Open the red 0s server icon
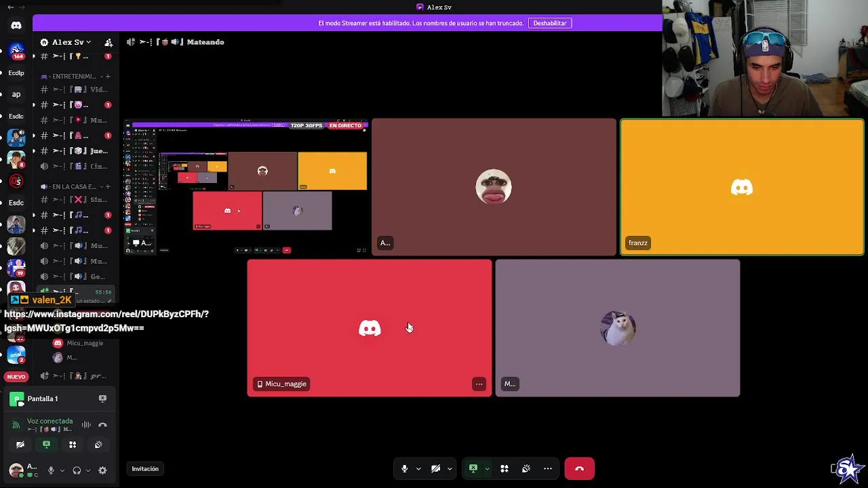Screen dimensions: 868x488 (16, 181)
